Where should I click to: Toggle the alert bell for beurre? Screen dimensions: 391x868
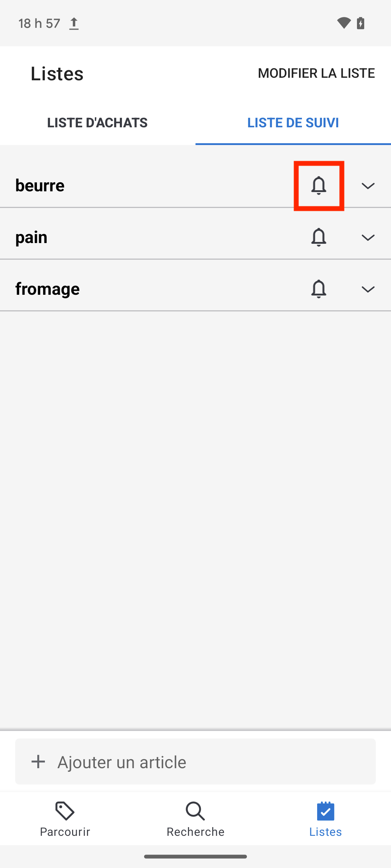319,186
